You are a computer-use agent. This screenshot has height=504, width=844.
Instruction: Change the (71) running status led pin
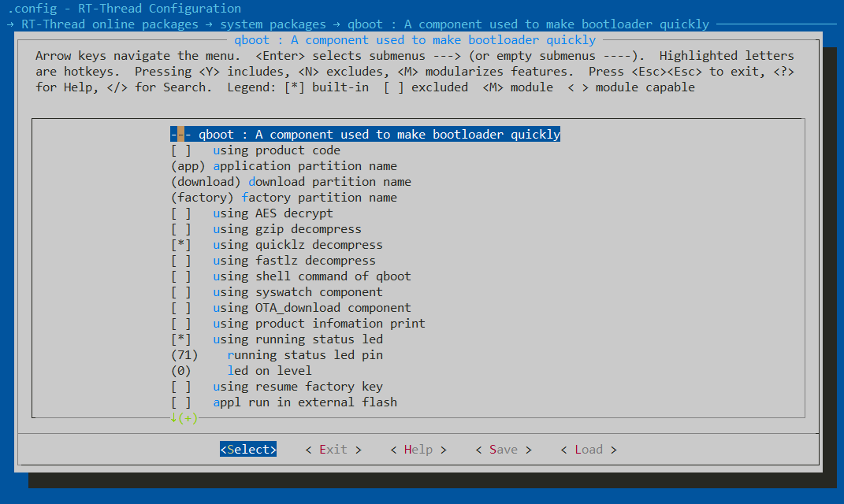point(277,355)
